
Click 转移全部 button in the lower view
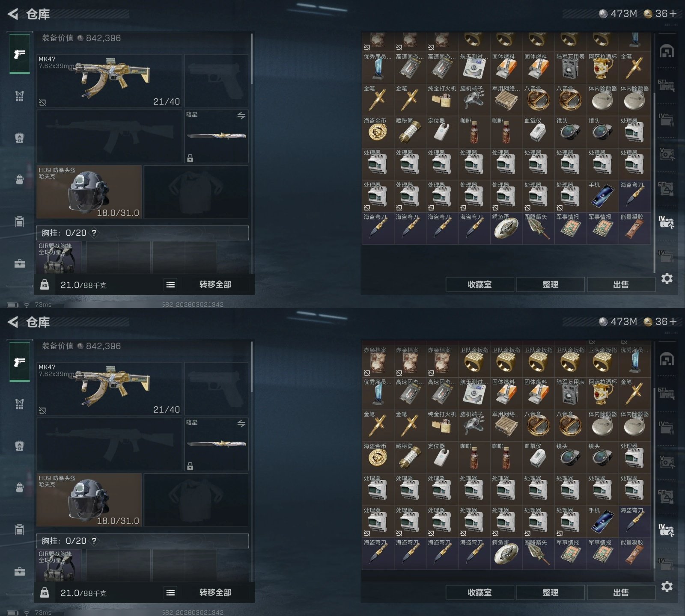tap(215, 592)
